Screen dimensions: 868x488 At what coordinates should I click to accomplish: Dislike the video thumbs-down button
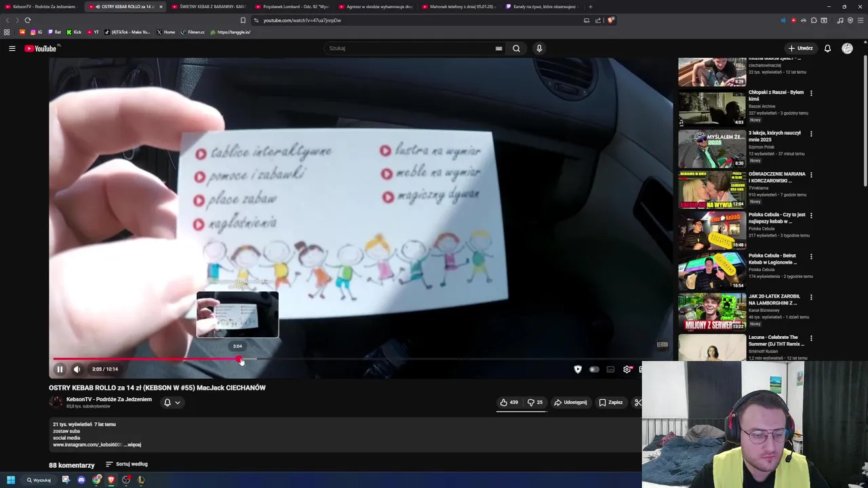(535, 403)
